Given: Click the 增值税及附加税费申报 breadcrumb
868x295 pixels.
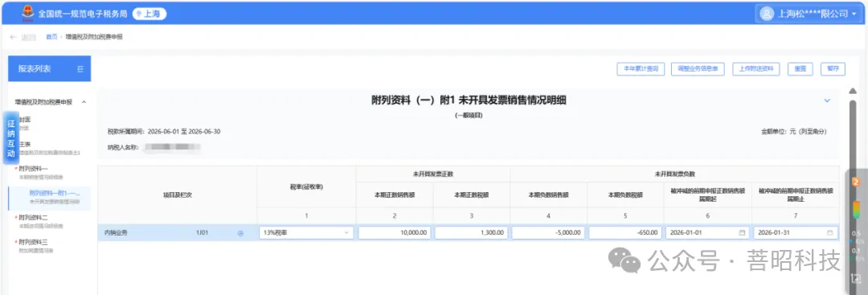Looking at the screenshot, I should pos(94,37).
